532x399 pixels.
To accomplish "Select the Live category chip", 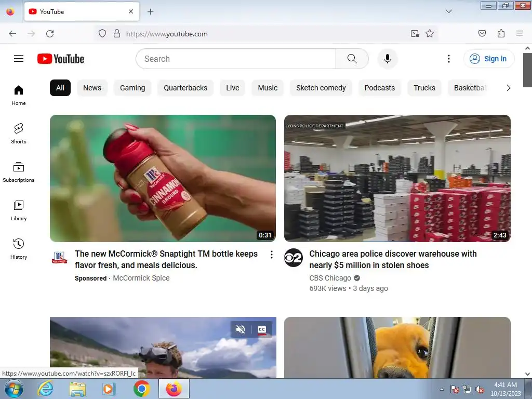I will click(232, 88).
